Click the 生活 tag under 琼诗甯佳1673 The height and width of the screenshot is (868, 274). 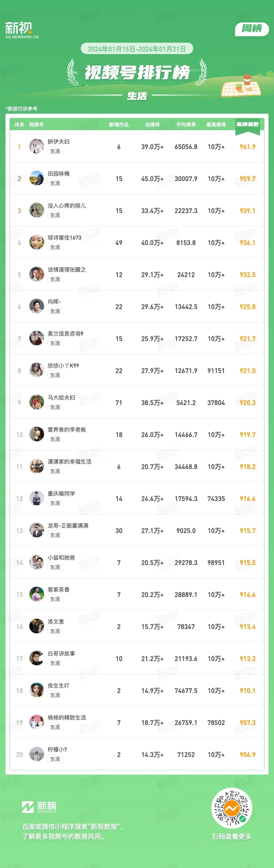tap(55, 247)
